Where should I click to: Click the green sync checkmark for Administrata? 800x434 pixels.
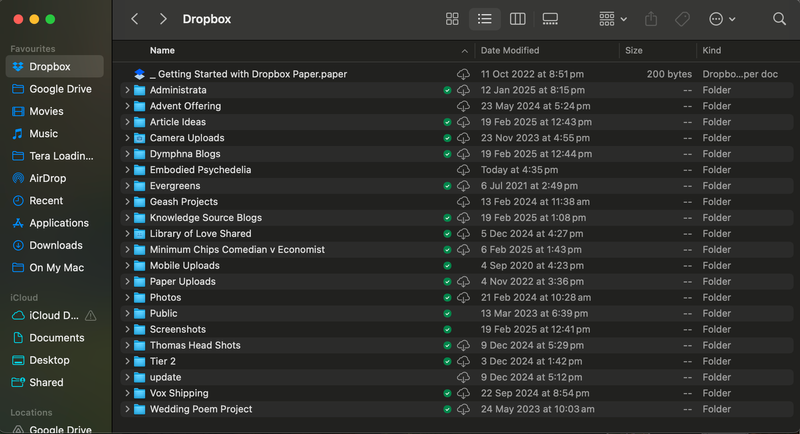tap(447, 90)
